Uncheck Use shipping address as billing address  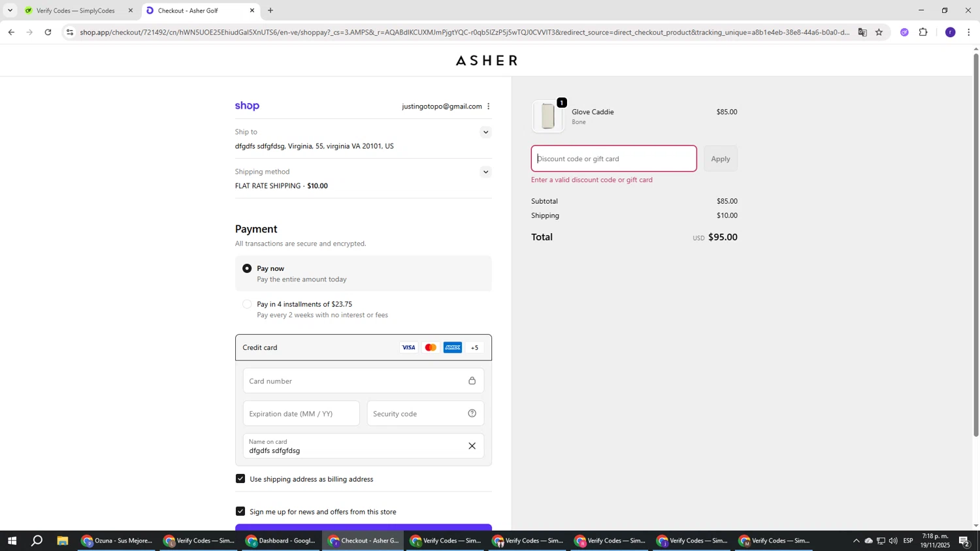pos(240,479)
